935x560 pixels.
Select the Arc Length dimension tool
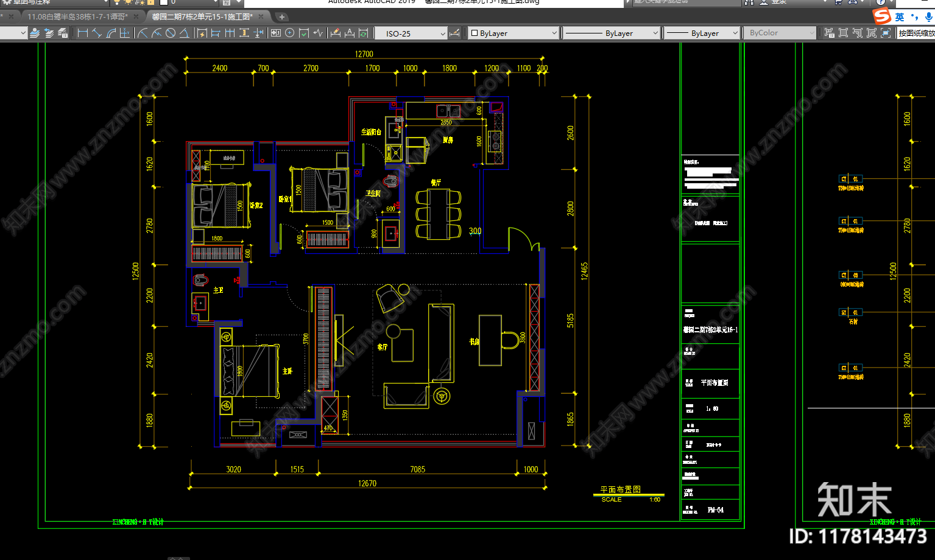coord(111,33)
